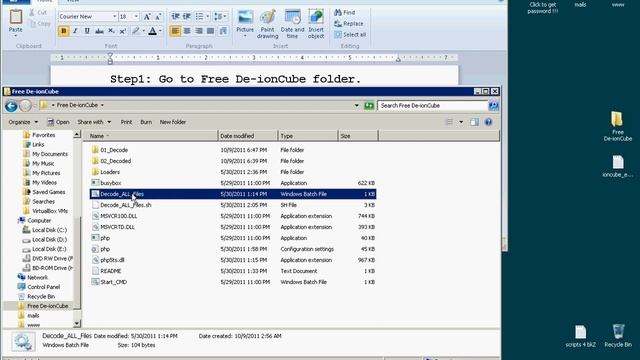The image size is (640, 360).
Task: Click the Decrease indent icon
Action: coord(175,17)
